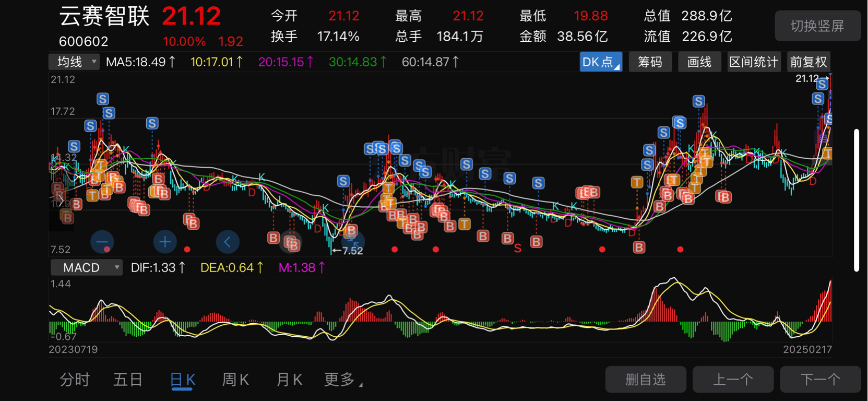This screenshot has height=401, width=868.
Task: Select the 日K tab
Action: [183, 380]
